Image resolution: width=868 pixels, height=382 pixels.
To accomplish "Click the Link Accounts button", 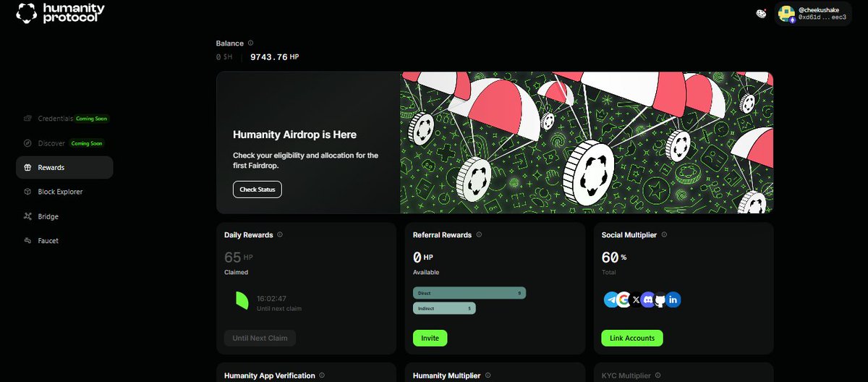I will coord(632,338).
